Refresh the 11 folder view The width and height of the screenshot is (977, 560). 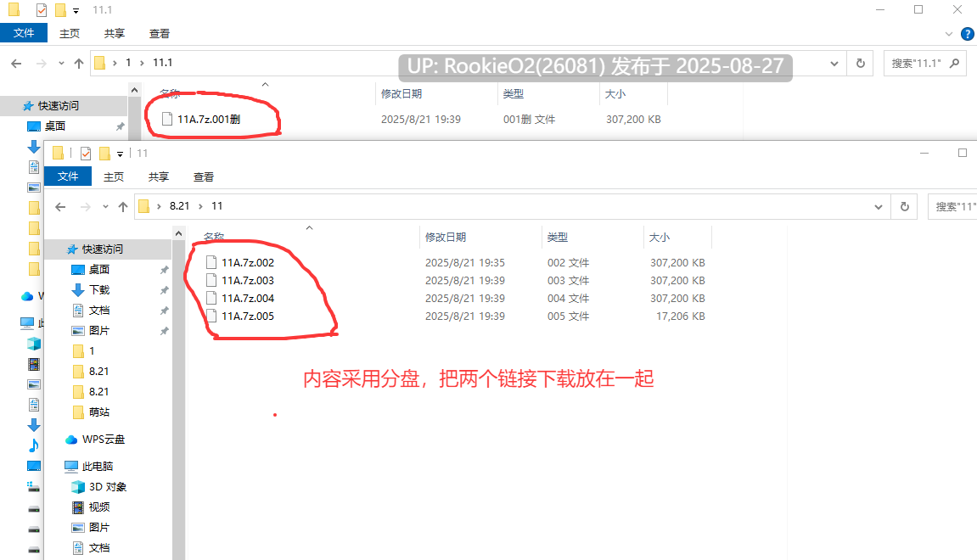[905, 207]
